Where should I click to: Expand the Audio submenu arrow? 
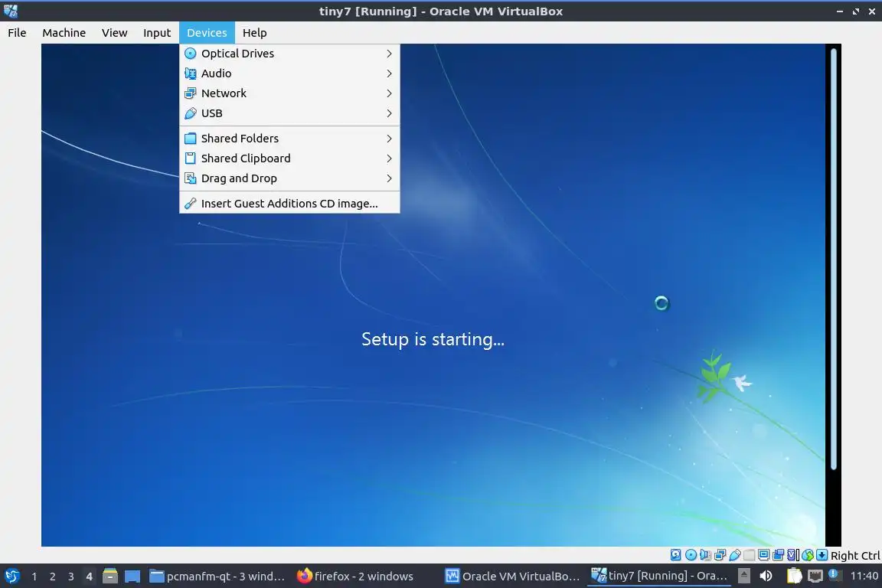point(389,73)
